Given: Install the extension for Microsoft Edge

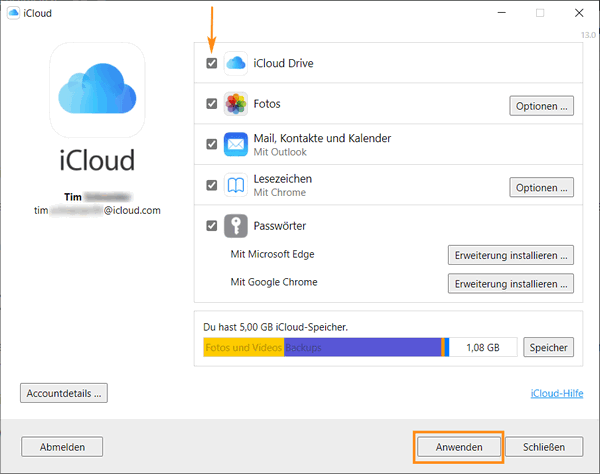Looking at the screenshot, I should coord(511,255).
